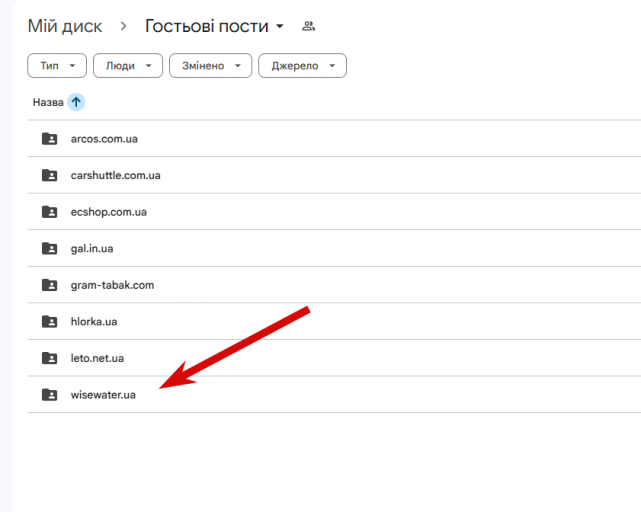Click the Назва column header
Screen dimensions: 641x512
coord(48,102)
